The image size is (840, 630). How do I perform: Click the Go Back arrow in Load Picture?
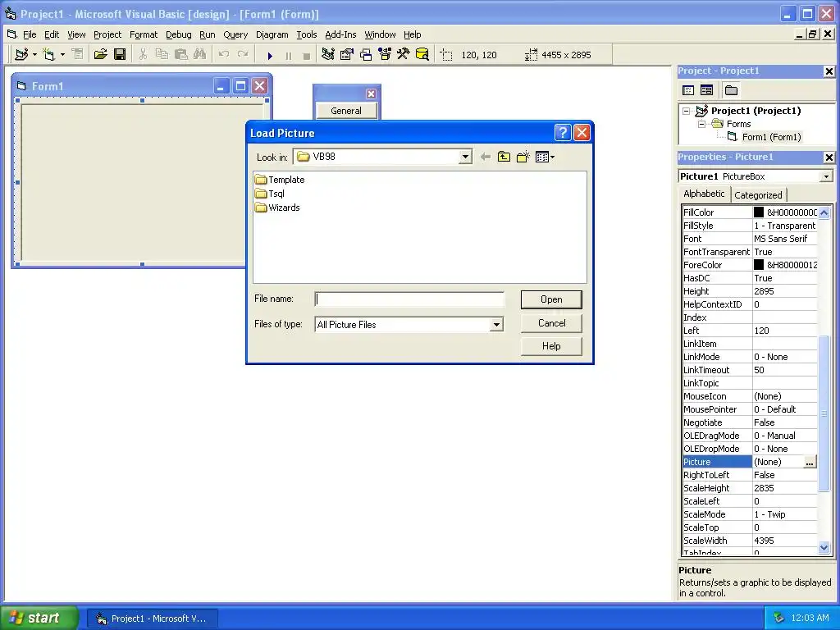pyautogui.click(x=486, y=157)
